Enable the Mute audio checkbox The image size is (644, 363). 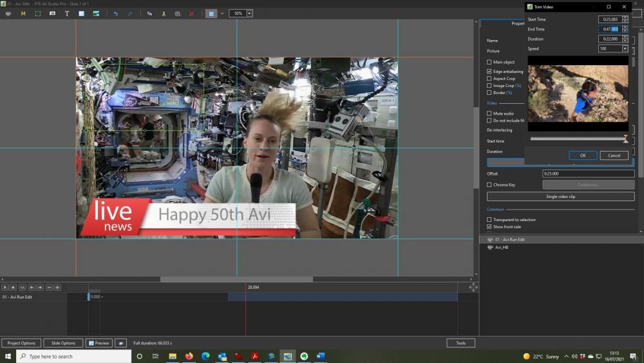click(489, 113)
